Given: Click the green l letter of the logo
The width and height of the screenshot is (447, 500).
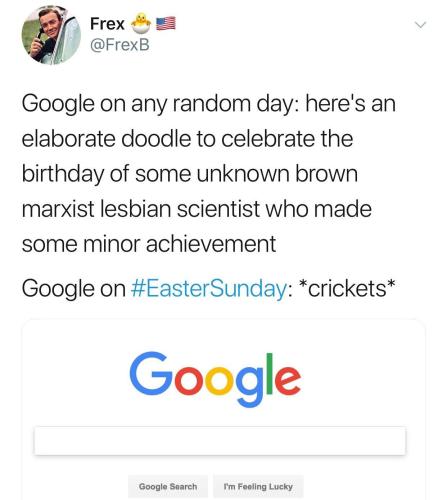Looking at the screenshot, I should pos(269,374).
